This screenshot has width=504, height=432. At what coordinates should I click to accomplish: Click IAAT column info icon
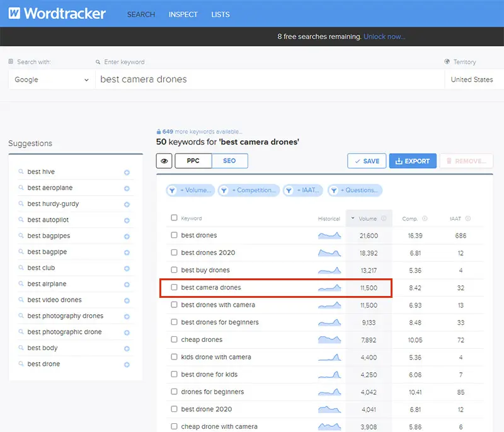[x=468, y=219]
